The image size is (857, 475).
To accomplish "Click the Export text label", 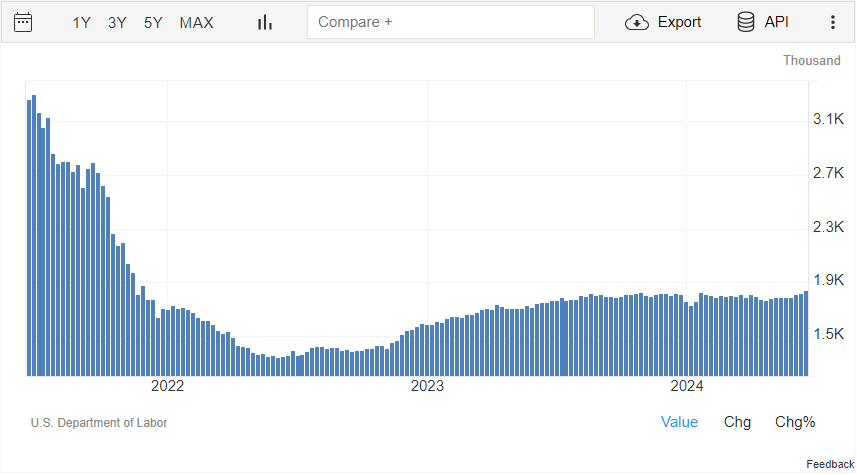I will coord(679,22).
